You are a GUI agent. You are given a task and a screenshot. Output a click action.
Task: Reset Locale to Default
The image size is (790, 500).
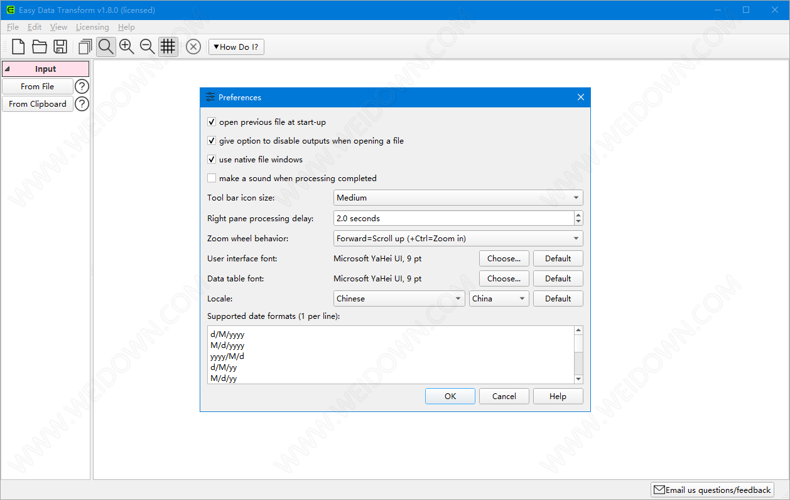[x=558, y=298]
